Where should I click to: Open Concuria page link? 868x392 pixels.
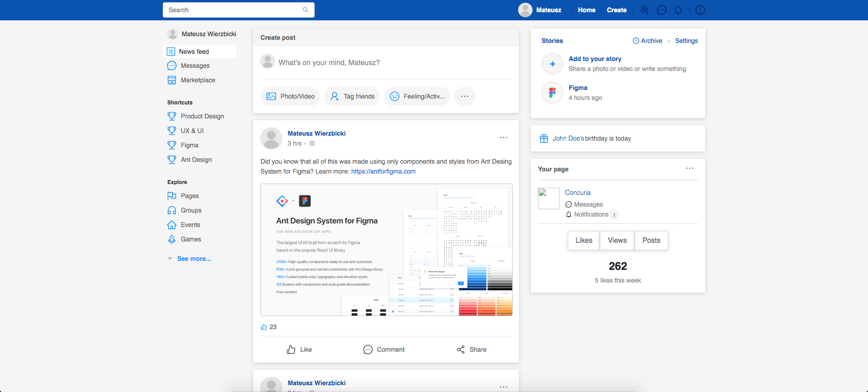578,193
